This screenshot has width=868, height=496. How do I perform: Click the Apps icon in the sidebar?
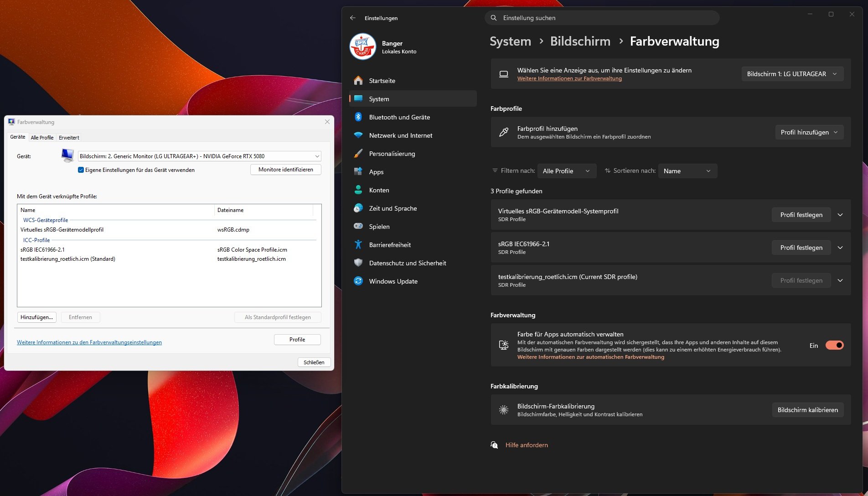point(358,172)
